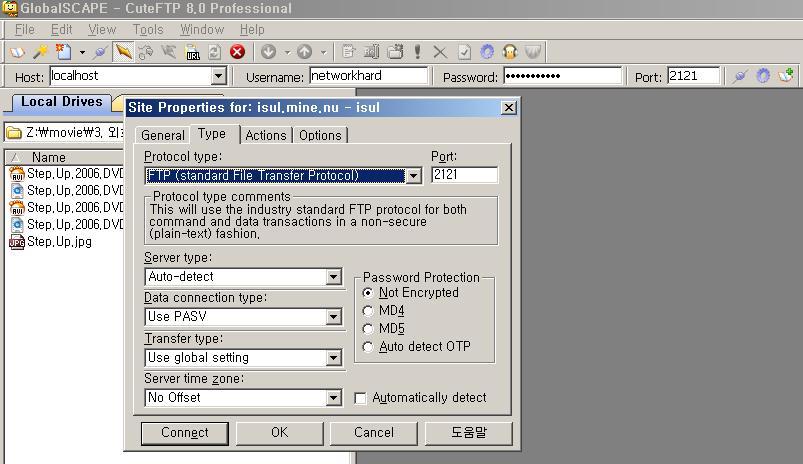This screenshot has width=803, height=464.
Task: Click Add to Site Manager book icon with plus
Action: 786,76
